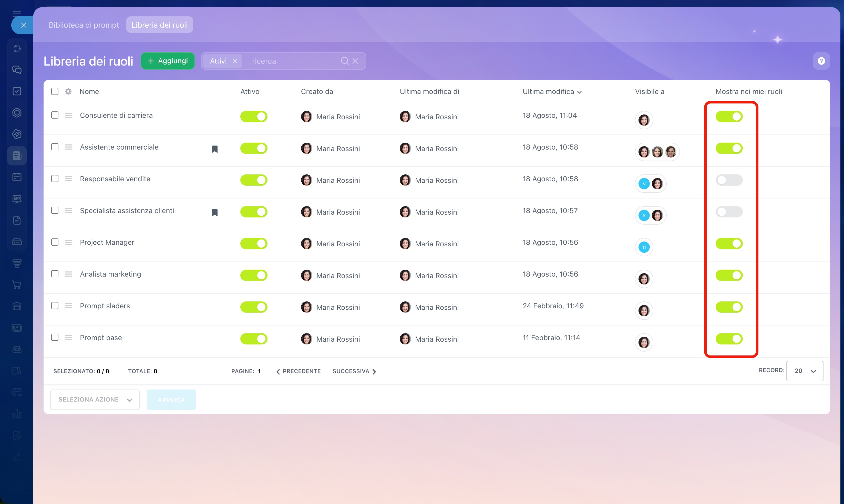Click the Precedente pagination link
Viewport: 844px width, 504px height.
[x=298, y=371]
